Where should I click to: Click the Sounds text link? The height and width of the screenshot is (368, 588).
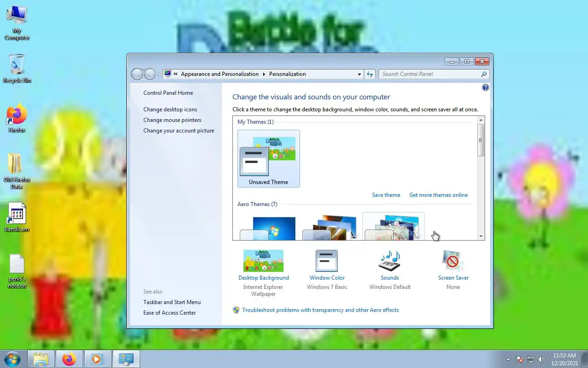(390, 278)
